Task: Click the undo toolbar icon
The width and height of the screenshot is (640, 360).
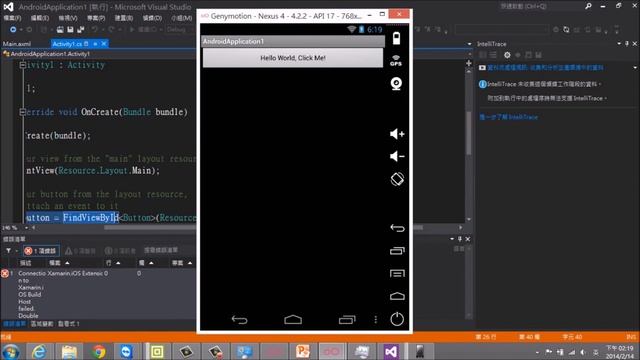Action: (94, 29)
